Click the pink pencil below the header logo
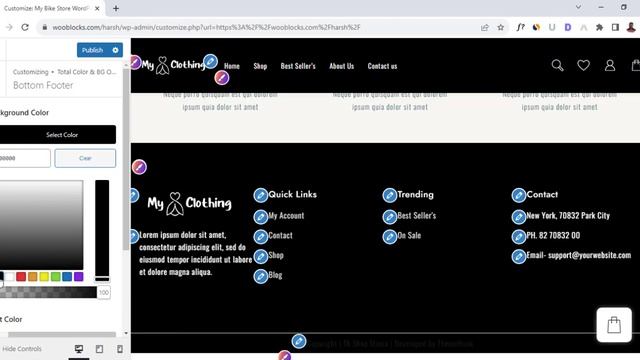 coord(222,78)
